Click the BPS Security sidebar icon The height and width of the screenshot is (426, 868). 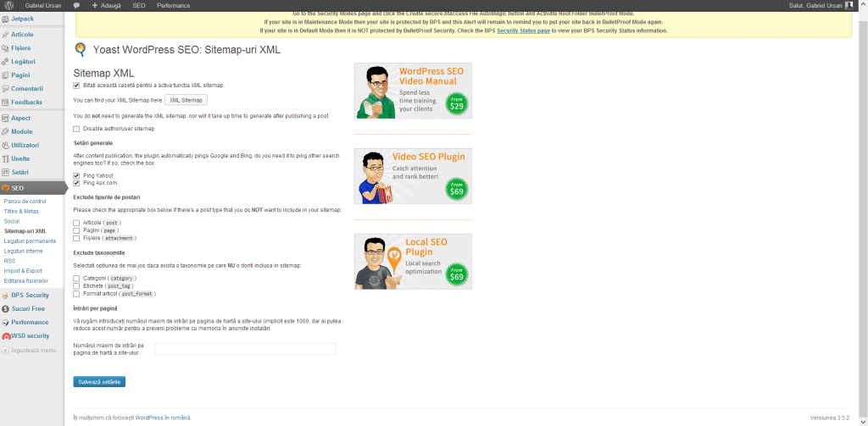(6, 295)
